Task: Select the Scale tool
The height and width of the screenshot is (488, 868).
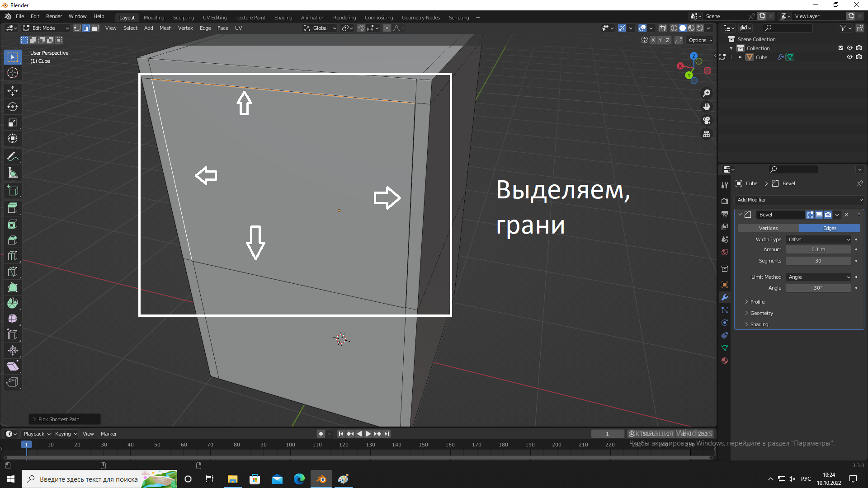Action: (x=13, y=122)
